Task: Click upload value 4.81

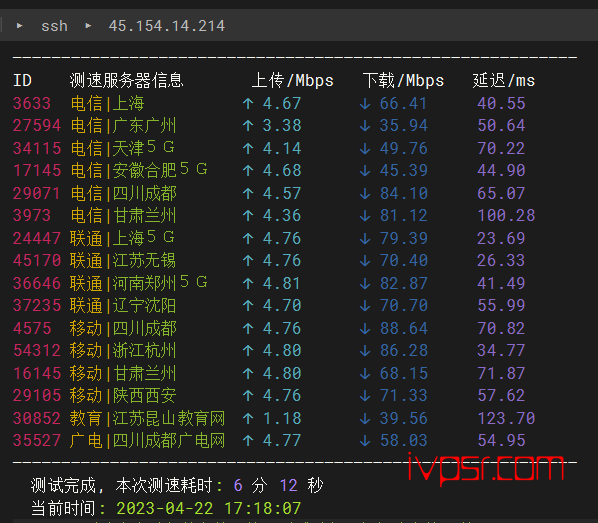Action: point(282,283)
